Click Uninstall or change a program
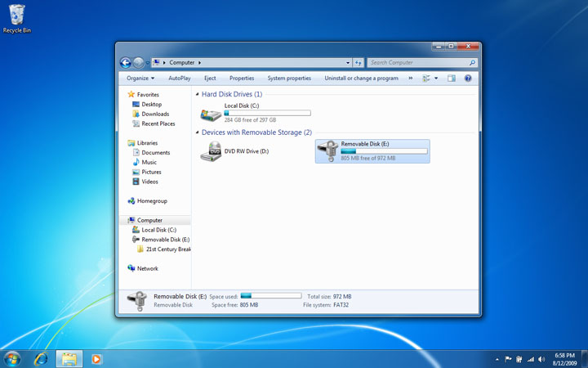Image resolution: width=588 pixels, height=368 pixels. (x=361, y=79)
